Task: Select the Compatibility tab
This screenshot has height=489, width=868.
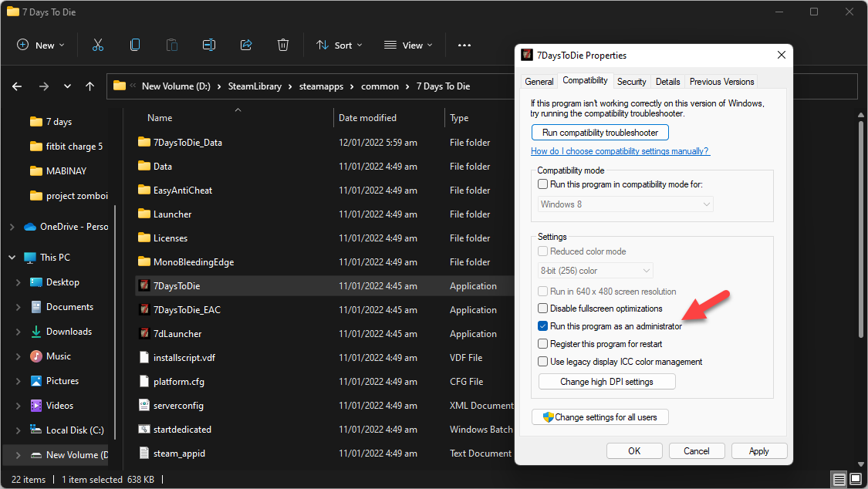Action: (585, 80)
